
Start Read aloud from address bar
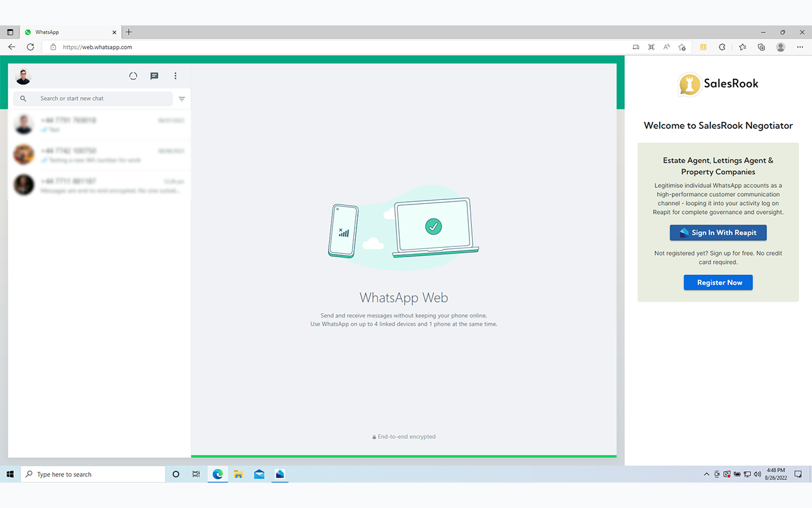[x=667, y=47]
